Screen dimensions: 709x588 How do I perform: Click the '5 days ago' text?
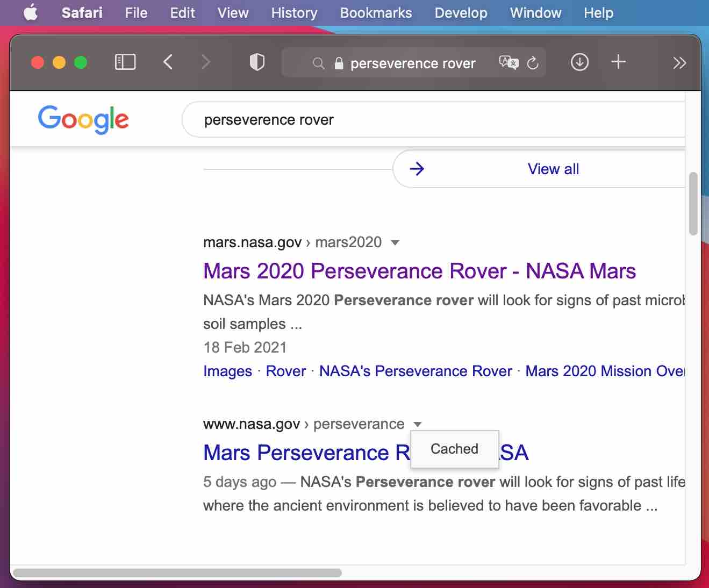point(240,482)
